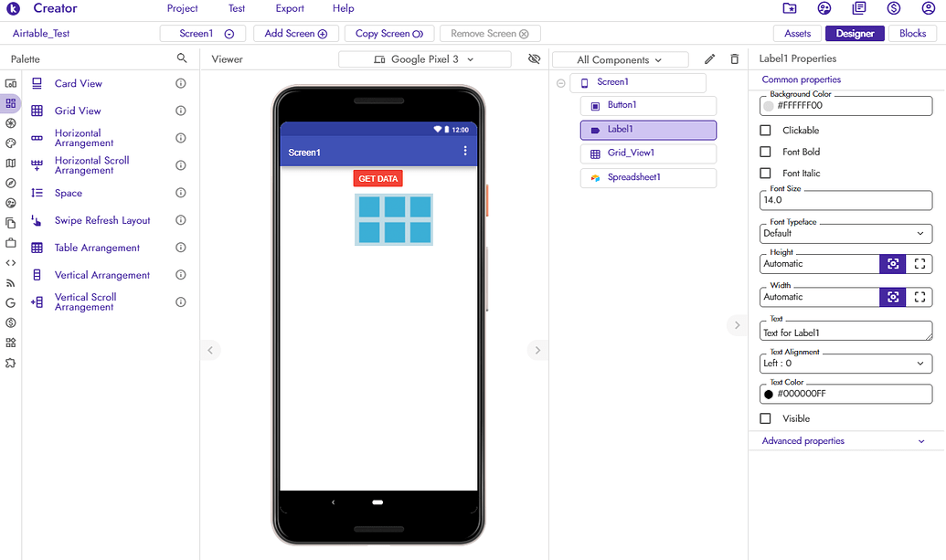Click the Add Screen button
The image size is (946, 560).
point(295,34)
